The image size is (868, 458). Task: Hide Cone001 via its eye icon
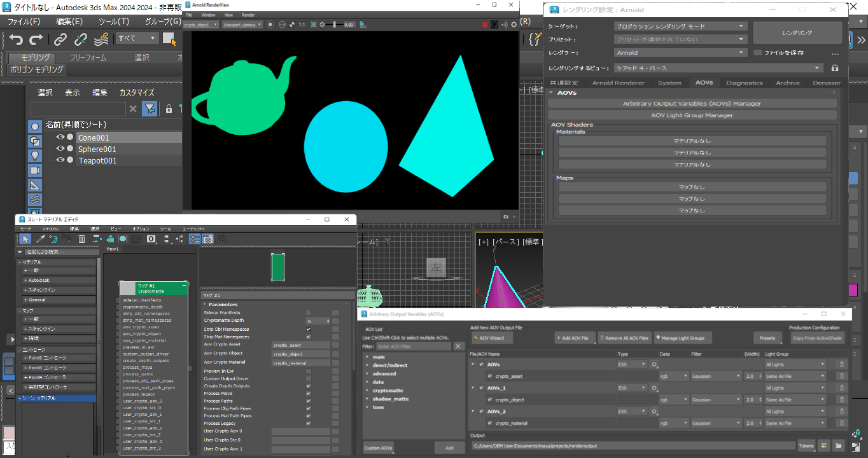[60, 137]
